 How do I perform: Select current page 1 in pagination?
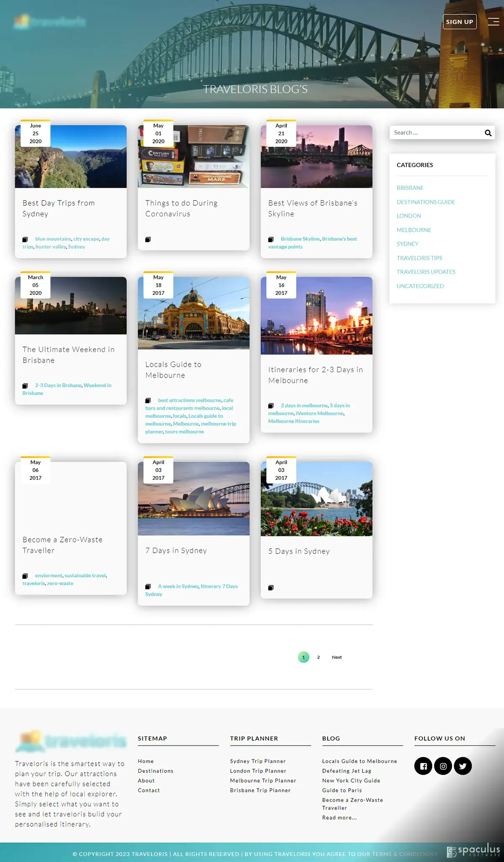click(x=303, y=657)
